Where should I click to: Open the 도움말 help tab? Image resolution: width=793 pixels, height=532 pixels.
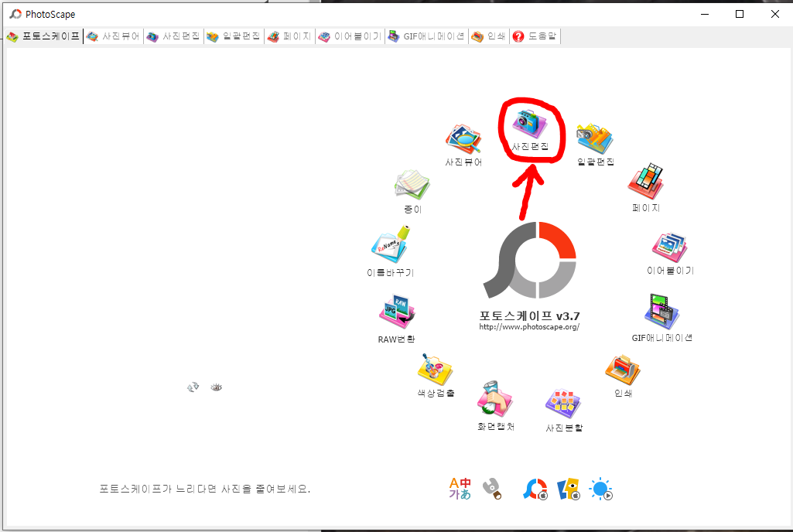point(535,36)
